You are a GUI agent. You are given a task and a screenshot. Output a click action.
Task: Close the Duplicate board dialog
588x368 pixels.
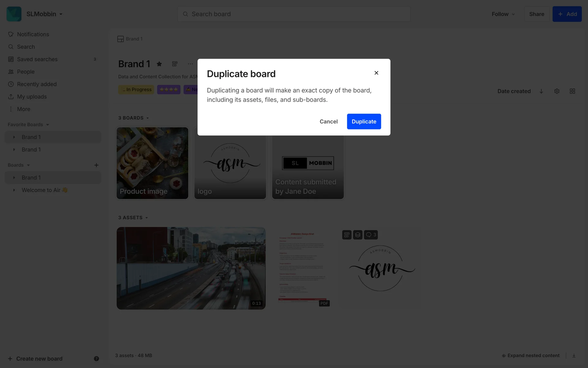click(376, 73)
